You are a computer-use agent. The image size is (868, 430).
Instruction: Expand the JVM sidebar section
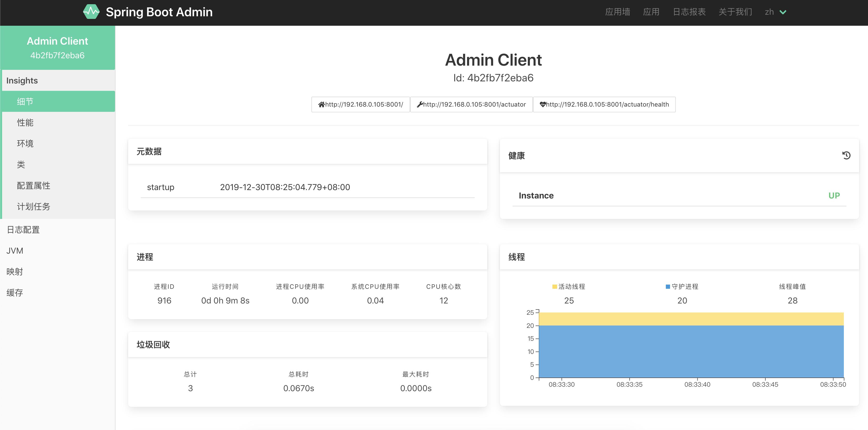point(15,251)
